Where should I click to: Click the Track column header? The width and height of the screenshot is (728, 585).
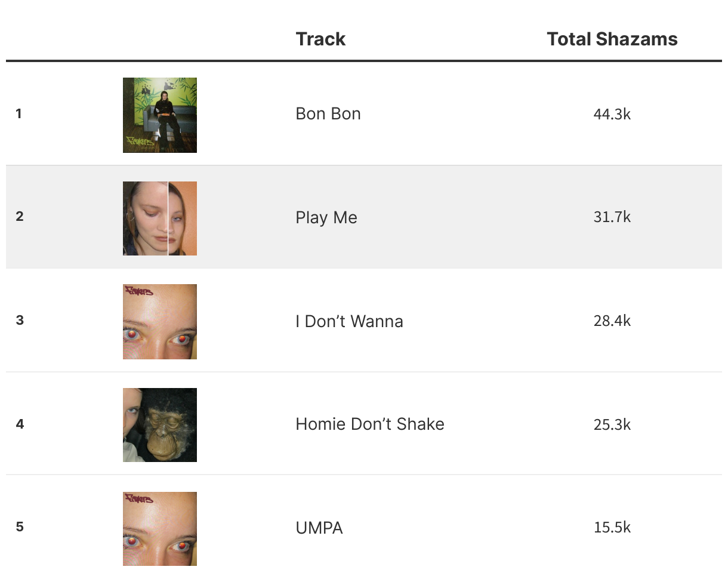click(x=320, y=39)
